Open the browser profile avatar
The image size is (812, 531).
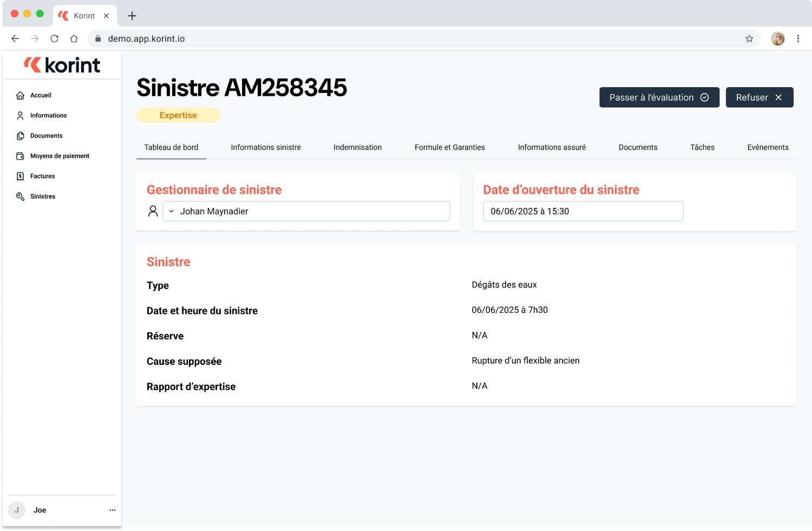tap(778, 38)
